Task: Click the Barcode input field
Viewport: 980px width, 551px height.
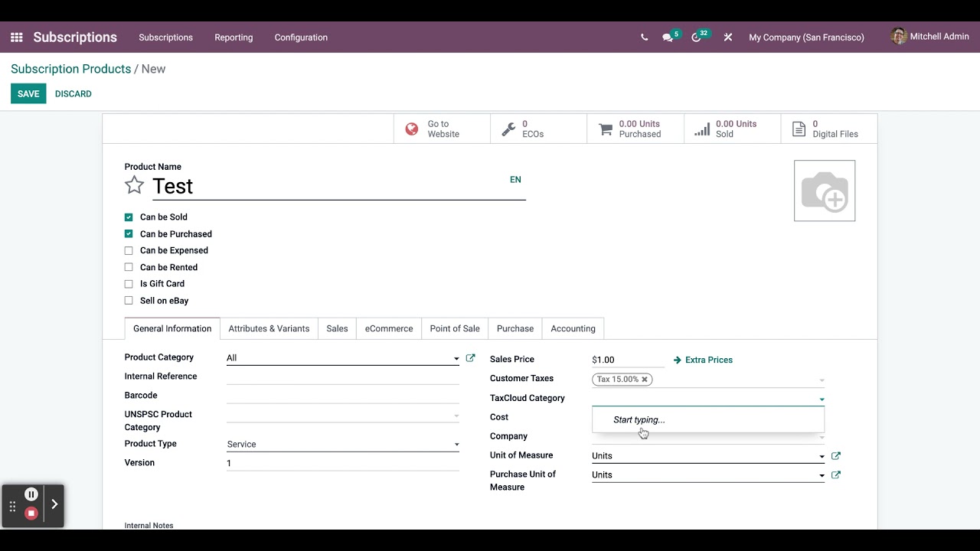Action: tap(343, 396)
